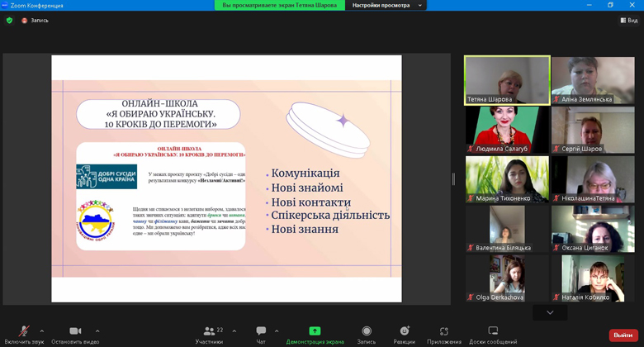Click the Zoom logo in title bar
The height and width of the screenshot is (347, 644).
[x=4, y=5]
